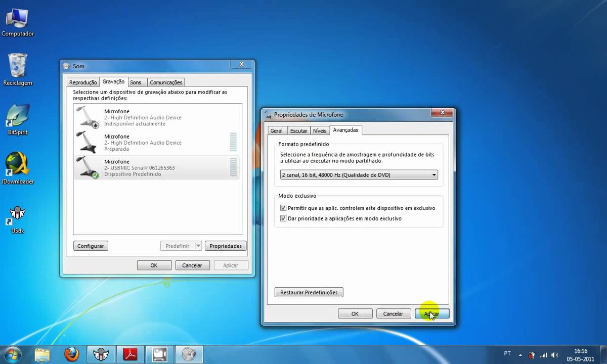Screen dimensions: 607x364
Task: Open Windows Explorer from the taskbar
Action: click(42, 354)
